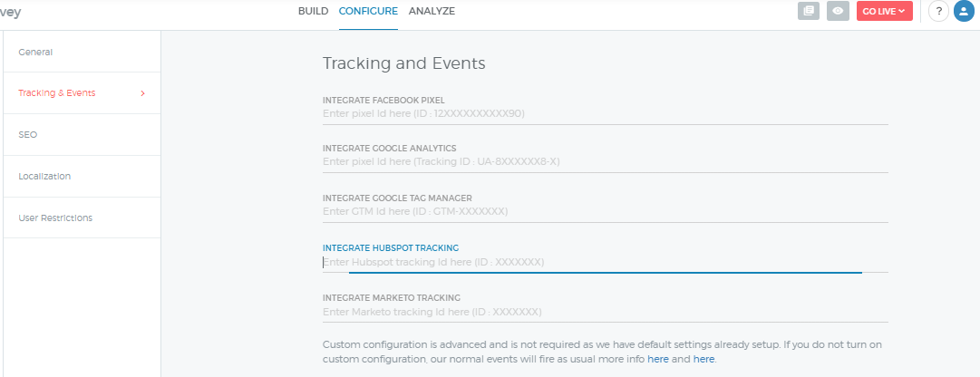
Task: Select General in the sidebar
Action: [82, 52]
